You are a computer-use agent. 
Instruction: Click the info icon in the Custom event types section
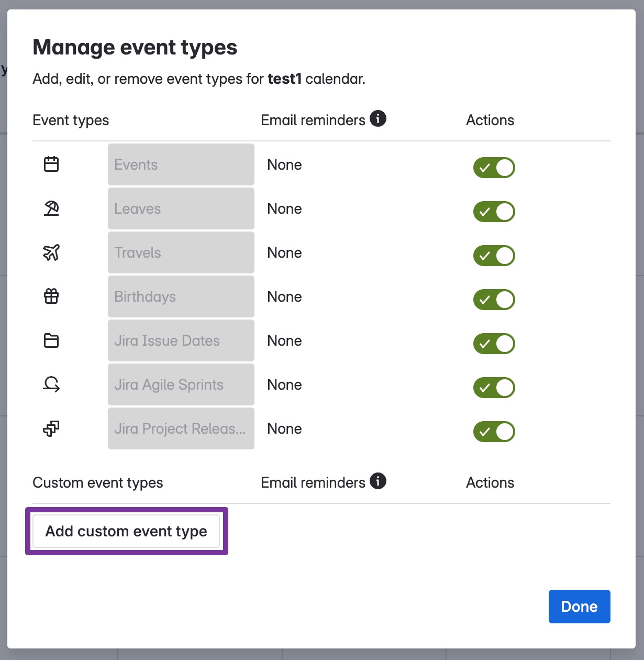(x=378, y=481)
